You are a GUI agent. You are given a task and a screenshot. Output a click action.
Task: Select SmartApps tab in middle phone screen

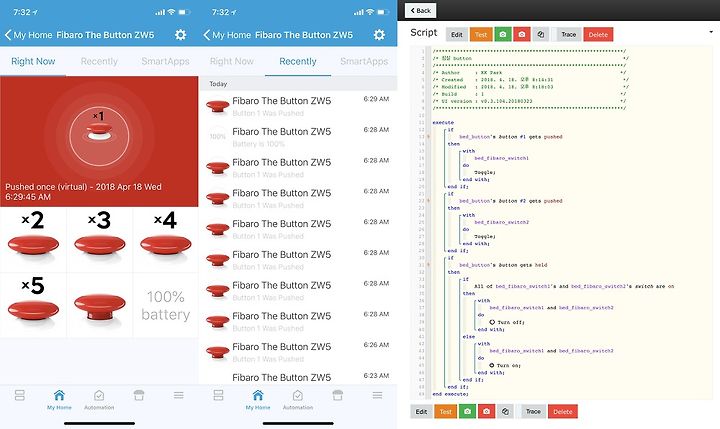tap(364, 61)
